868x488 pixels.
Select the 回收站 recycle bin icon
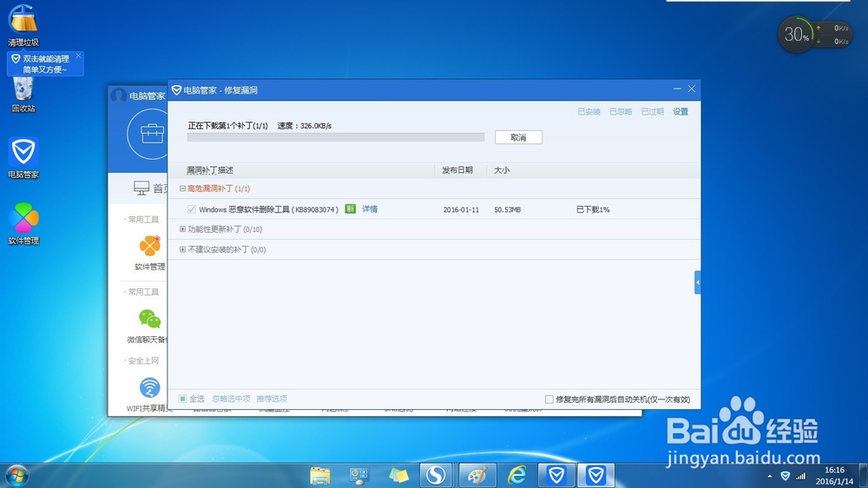(23, 94)
